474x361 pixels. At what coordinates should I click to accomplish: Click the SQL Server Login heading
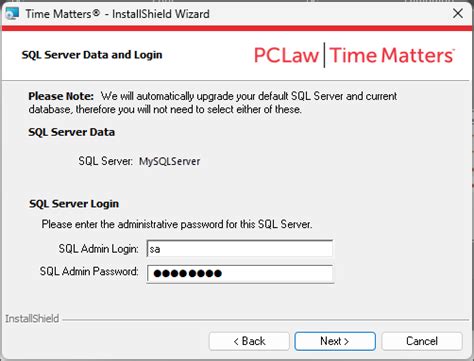(74, 204)
